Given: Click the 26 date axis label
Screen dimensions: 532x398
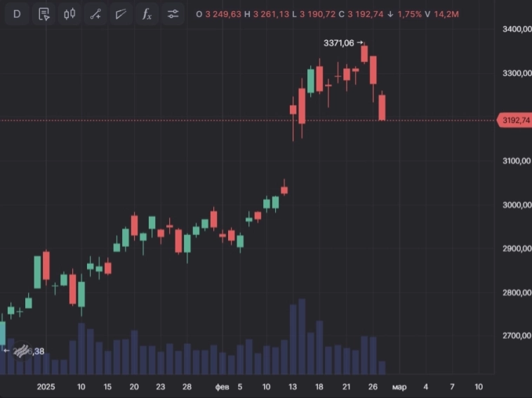Looking at the screenshot, I should 373,387.
